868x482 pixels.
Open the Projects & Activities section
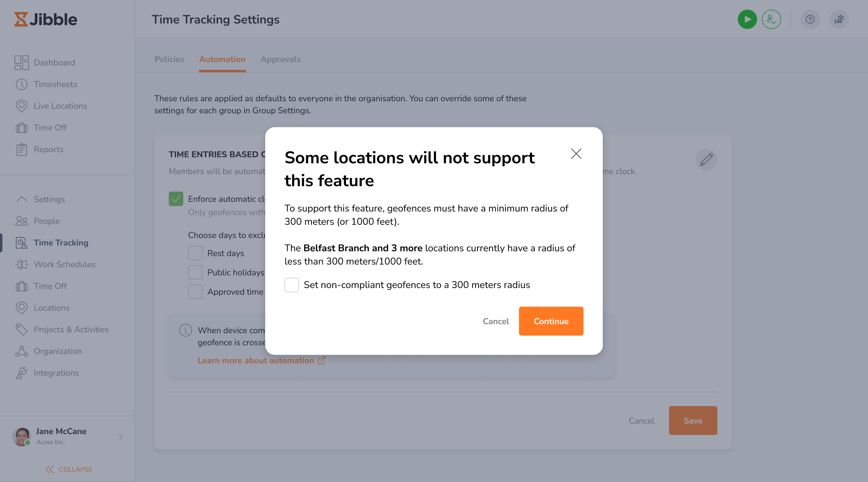(x=71, y=329)
